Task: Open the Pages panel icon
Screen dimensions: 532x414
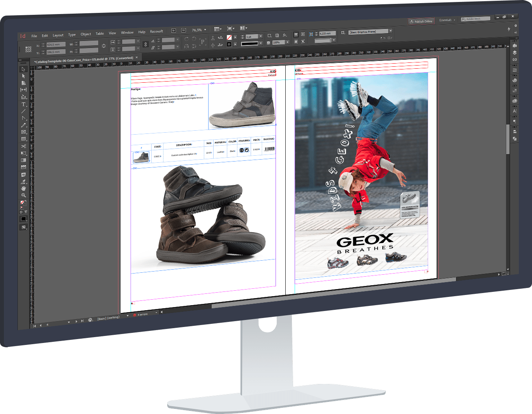Action: tap(514, 45)
